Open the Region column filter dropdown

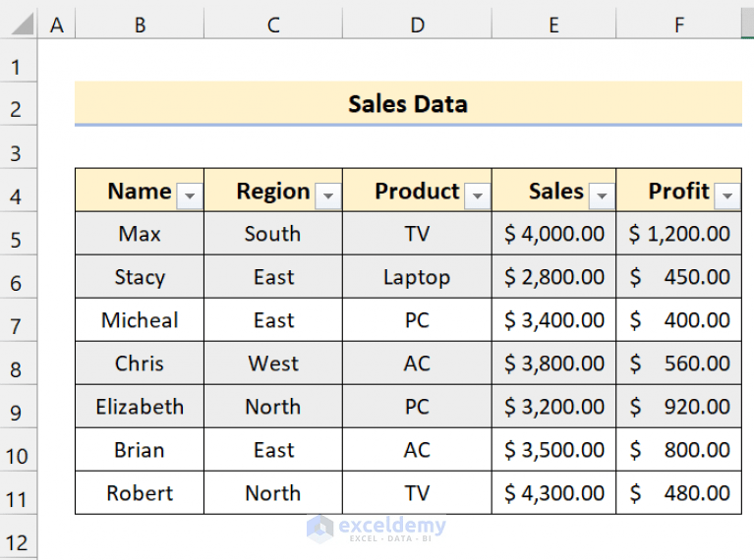328,196
